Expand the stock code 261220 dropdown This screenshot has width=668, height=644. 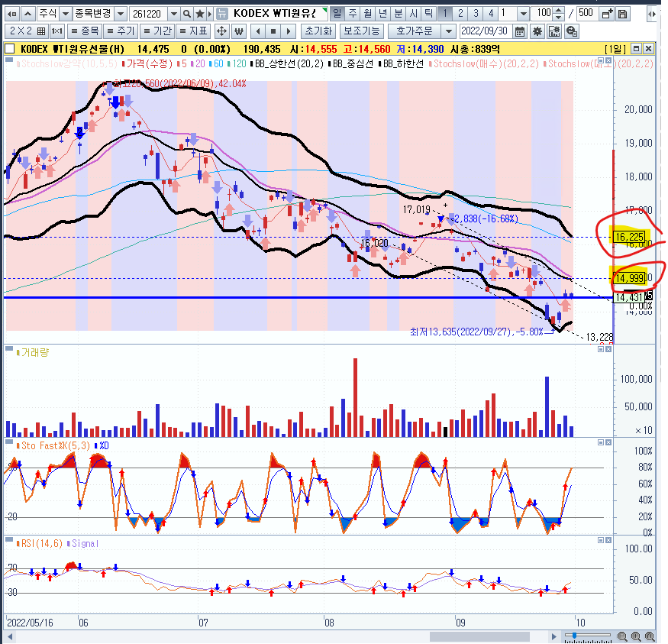(173, 14)
